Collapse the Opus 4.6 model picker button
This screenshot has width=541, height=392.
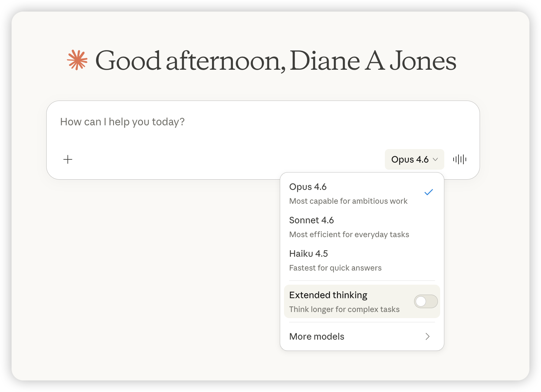(414, 159)
